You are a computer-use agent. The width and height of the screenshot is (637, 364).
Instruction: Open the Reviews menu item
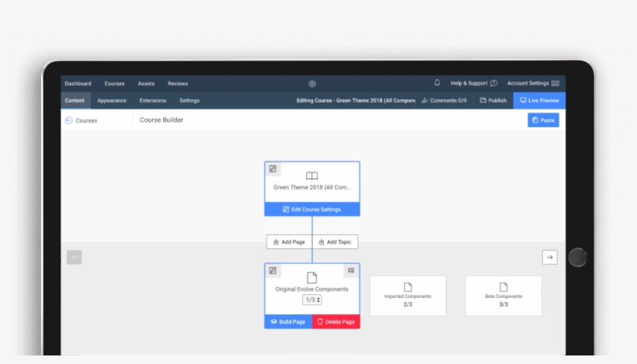pyautogui.click(x=178, y=84)
